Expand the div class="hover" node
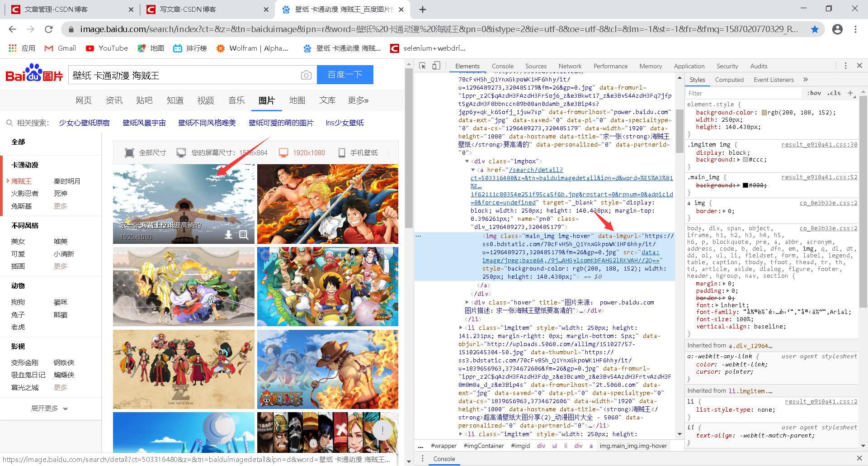The height and width of the screenshot is (466, 868). (x=467, y=303)
